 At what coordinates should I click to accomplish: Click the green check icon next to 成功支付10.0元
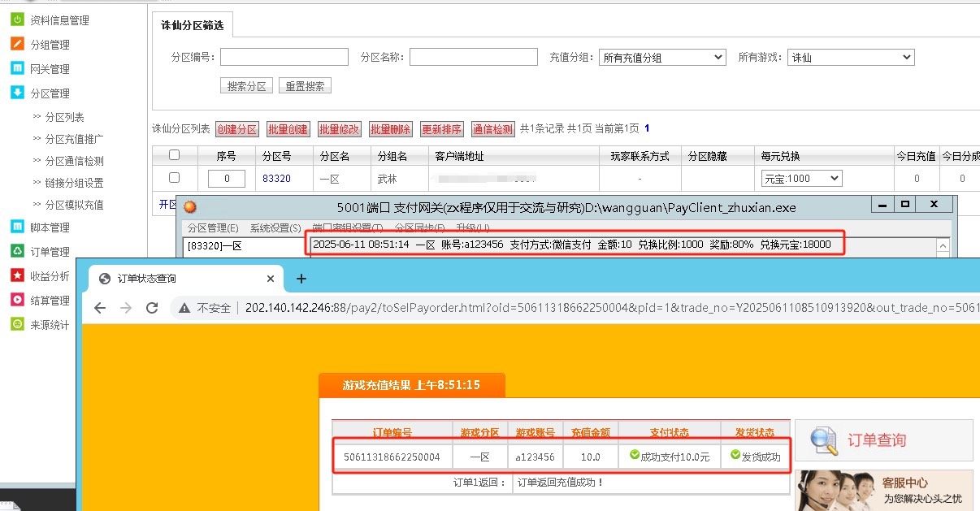635,456
